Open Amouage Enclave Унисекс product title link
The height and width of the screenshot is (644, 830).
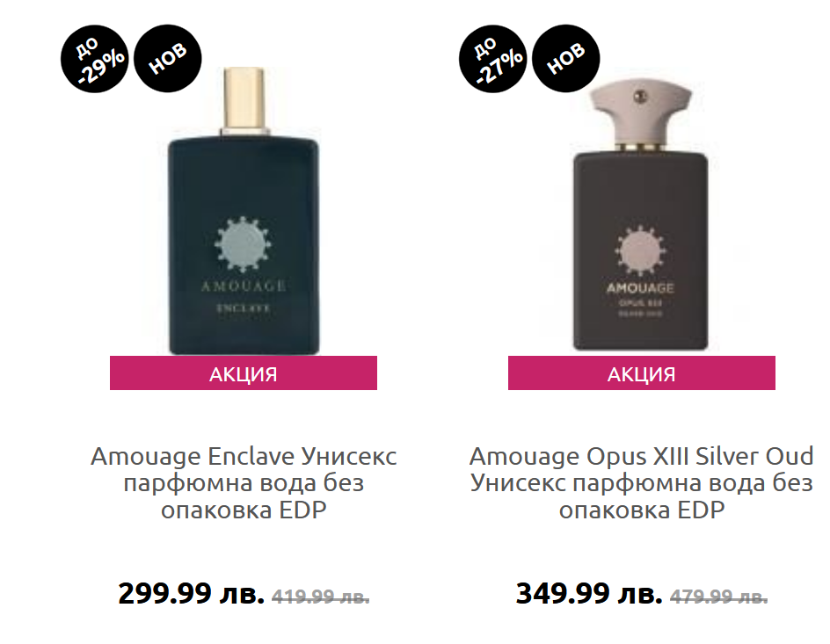click(244, 482)
